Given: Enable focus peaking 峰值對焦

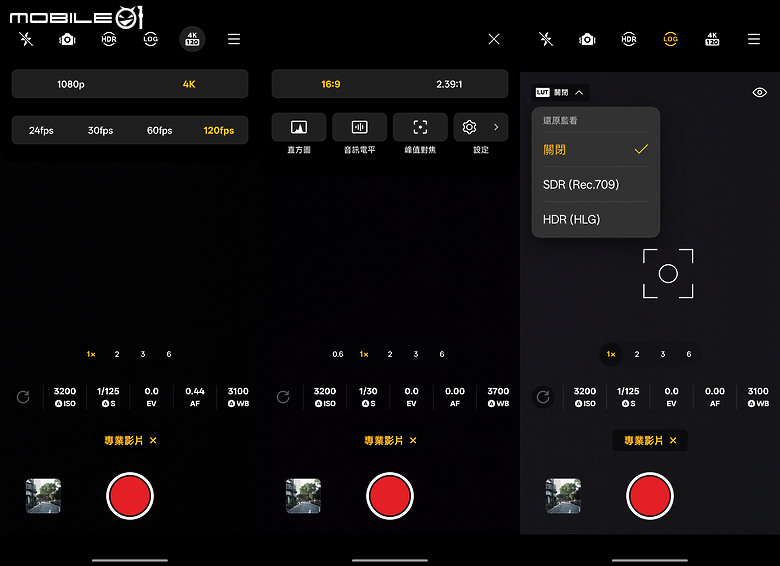Looking at the screenshot, I should click(420, 127).
